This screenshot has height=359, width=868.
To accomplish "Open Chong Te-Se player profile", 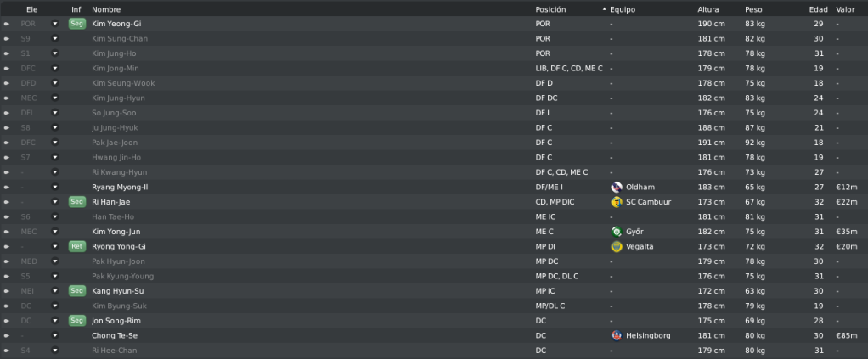I will pyautogui.click(x=115, y=336).
